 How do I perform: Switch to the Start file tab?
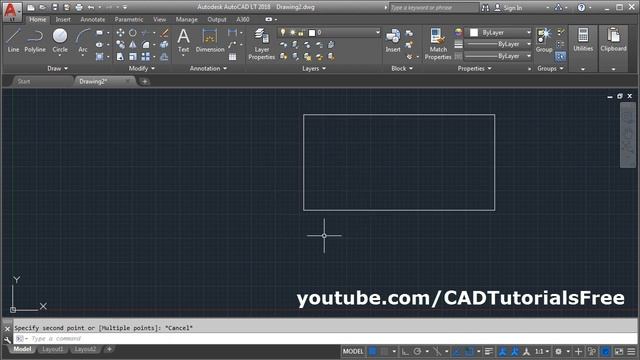click(24, 81)
